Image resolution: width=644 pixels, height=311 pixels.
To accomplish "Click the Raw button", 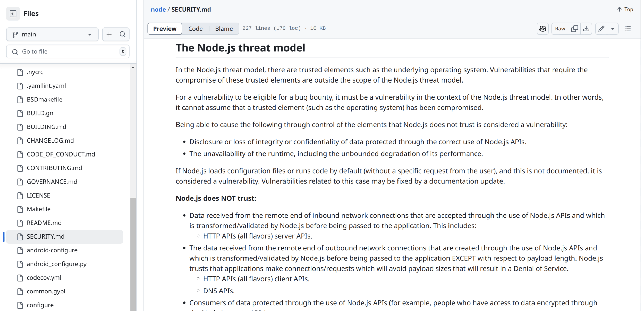I will [x=560, y=29].
